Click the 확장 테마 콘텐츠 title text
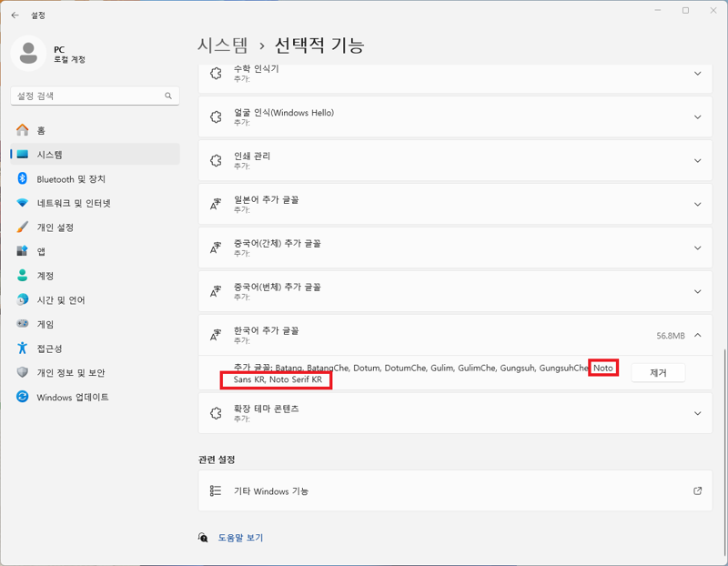Screen dimensions: 728x566 (266, 409)
